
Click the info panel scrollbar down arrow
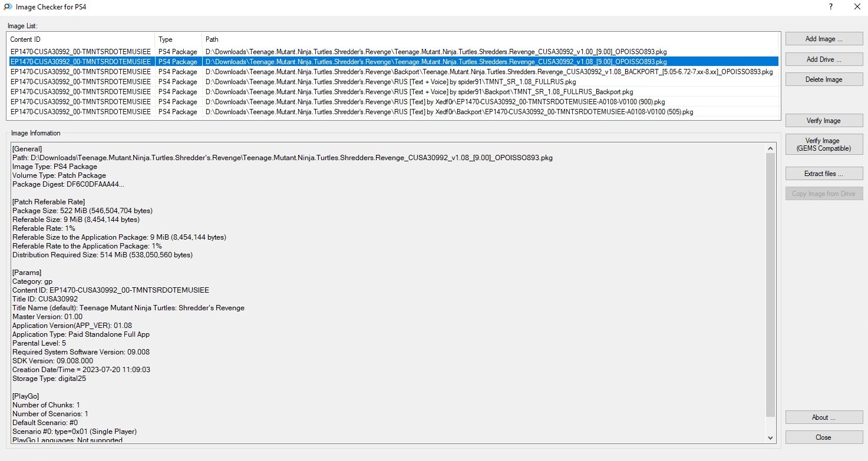[770, 437]
